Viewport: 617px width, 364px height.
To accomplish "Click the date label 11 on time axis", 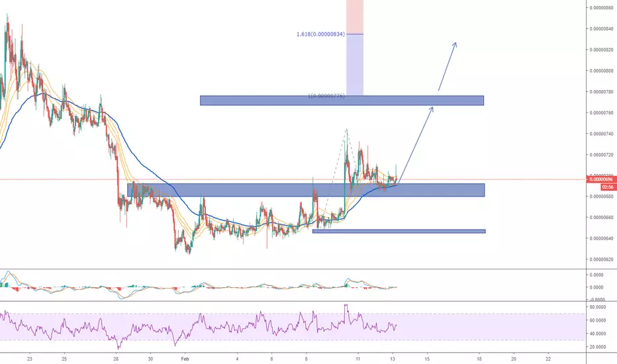I will click(x=357, y=359).
